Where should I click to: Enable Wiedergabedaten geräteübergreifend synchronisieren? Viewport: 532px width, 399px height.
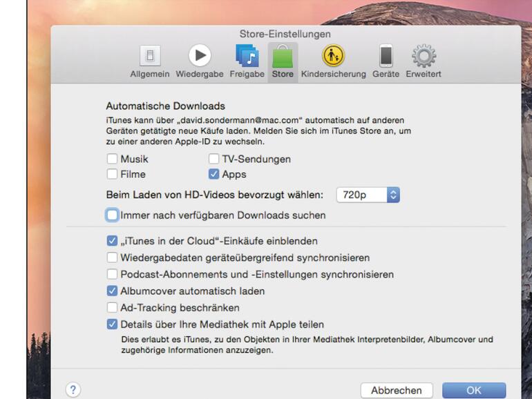(x=112, y=257)
